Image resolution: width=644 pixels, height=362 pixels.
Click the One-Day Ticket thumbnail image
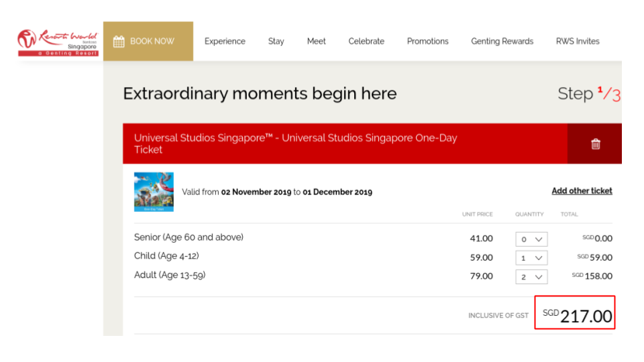click(154, 192)
